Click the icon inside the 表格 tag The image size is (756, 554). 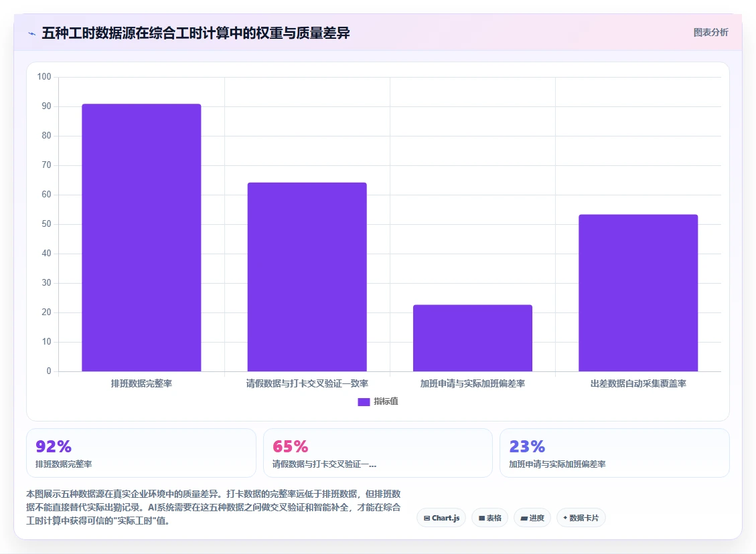[481, 519]
